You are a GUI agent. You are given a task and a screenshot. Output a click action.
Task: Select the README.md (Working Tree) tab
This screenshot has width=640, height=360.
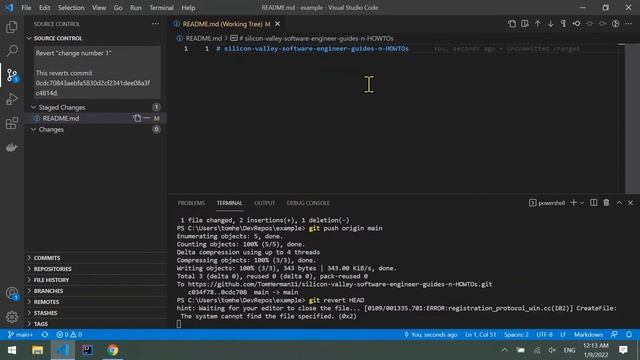tap(226, 24)
